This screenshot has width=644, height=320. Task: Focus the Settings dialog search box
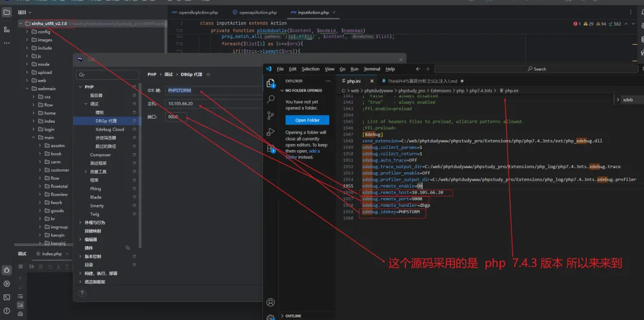[107, 74]
